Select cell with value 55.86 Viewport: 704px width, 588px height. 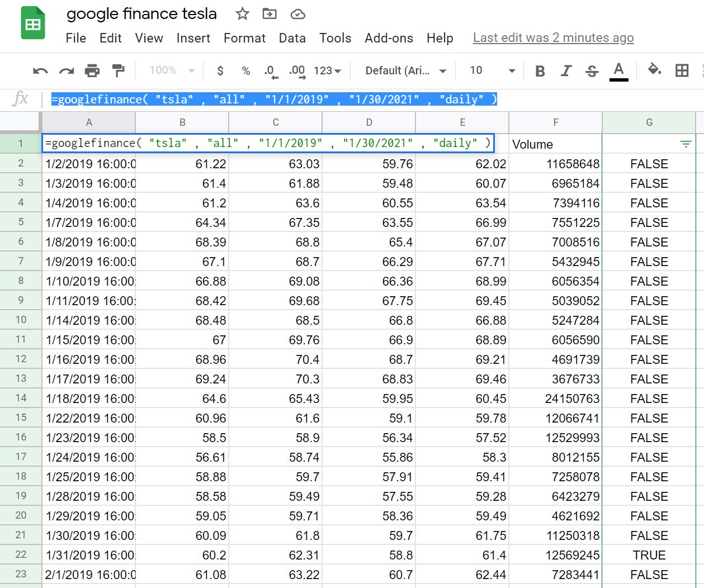tap(369, 457)
